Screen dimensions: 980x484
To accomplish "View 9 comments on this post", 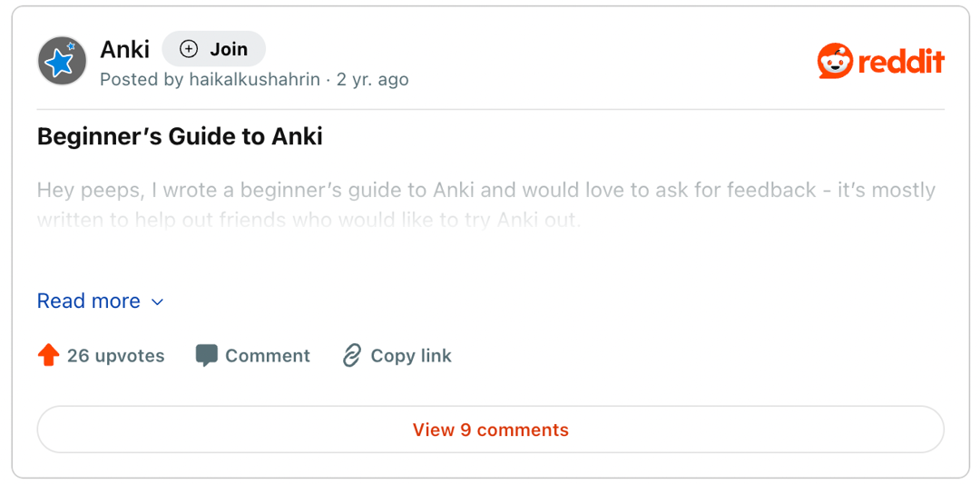I will 491,430.
